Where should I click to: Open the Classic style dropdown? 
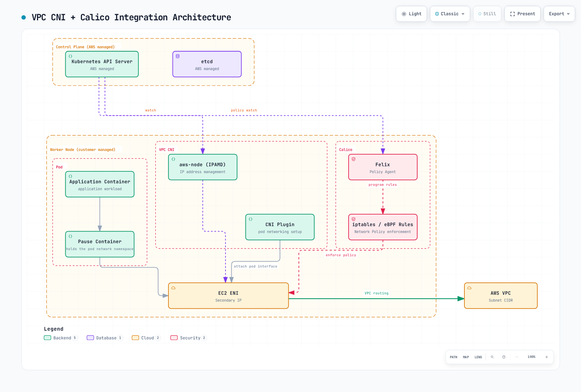(x=450, y=14)
